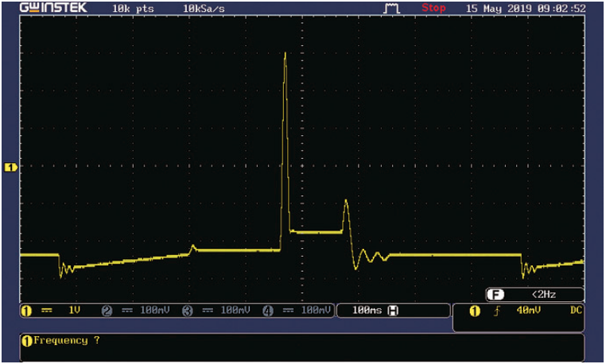Click the <2Hz frequency counter value
The width and height of the screenshot is (606, 364).
click(544, 295)
